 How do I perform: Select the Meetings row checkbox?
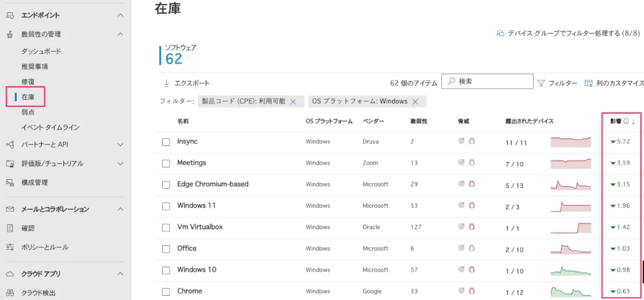166,163
